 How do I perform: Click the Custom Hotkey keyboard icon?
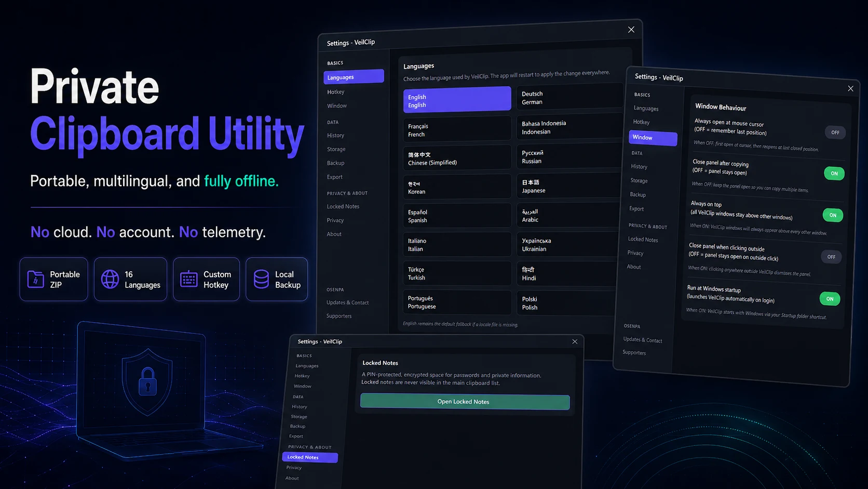188,279
